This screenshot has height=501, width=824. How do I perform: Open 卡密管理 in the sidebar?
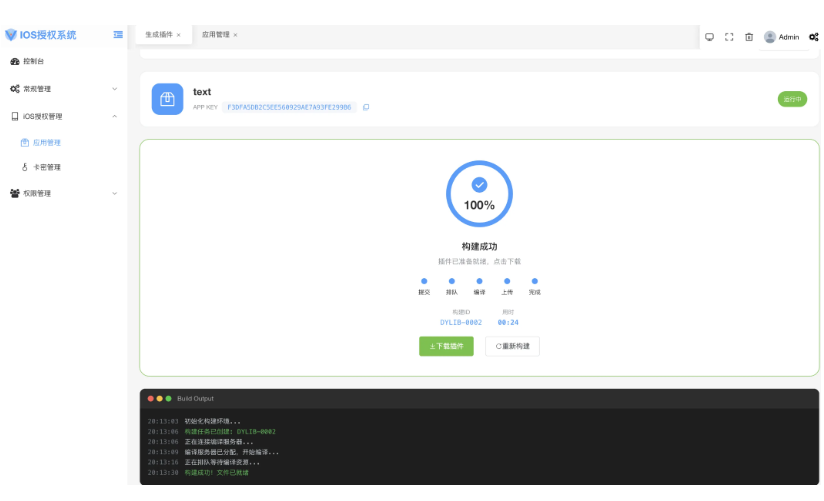pos(47,167)
